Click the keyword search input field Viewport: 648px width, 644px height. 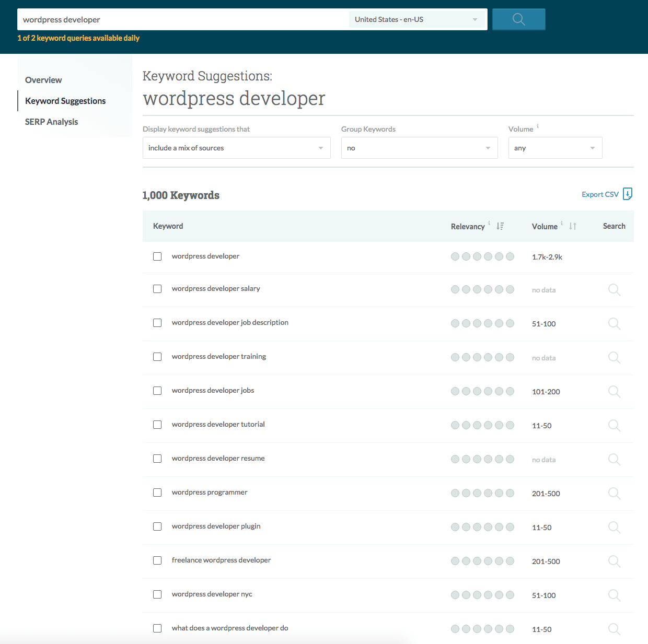pyautogui.click(x=183, y=19)
